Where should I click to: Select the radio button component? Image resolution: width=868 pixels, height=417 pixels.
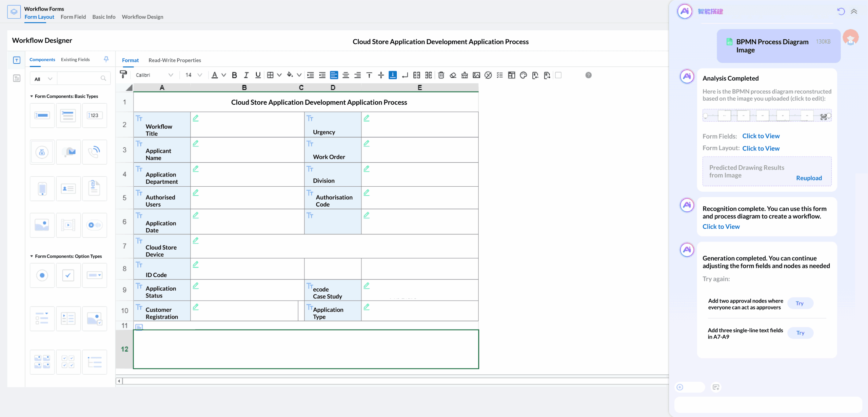tap(42, 275)
